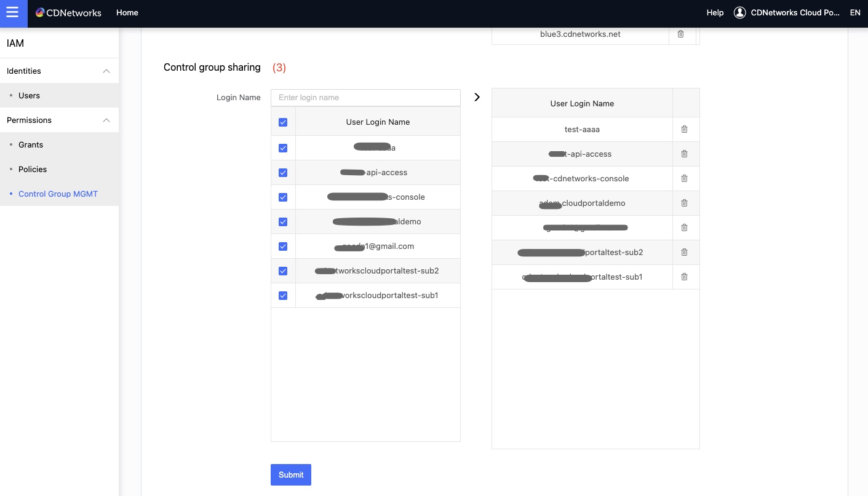Open the EN language selector
Screen dimensions: 868x496
point(855,13)
